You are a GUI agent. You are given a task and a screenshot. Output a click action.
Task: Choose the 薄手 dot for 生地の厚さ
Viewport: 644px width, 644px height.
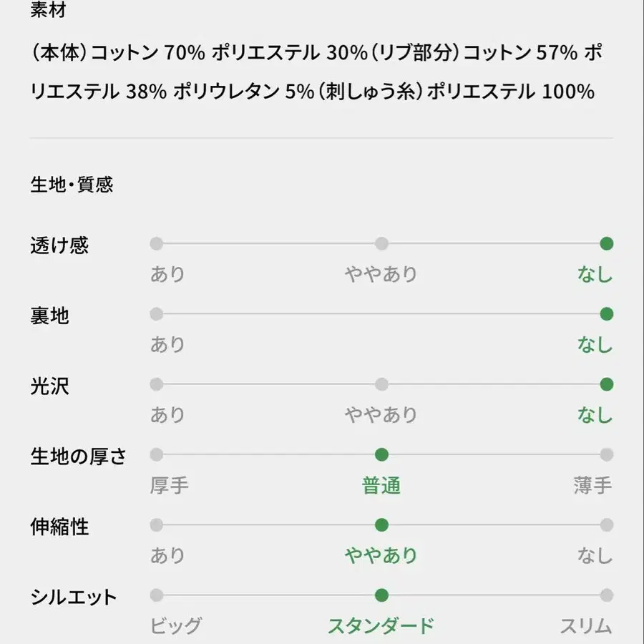pyautogui.click(x=607, y=454)
